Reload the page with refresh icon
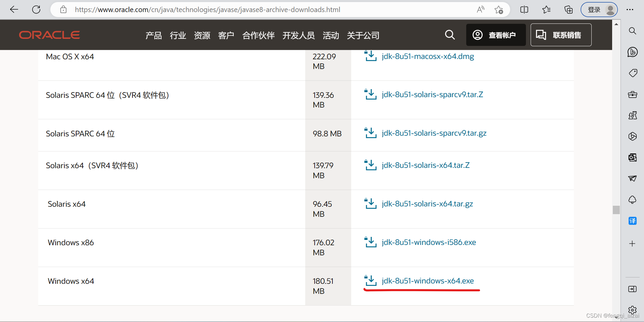This screenshot has width=644, height=322. point(36,9)
